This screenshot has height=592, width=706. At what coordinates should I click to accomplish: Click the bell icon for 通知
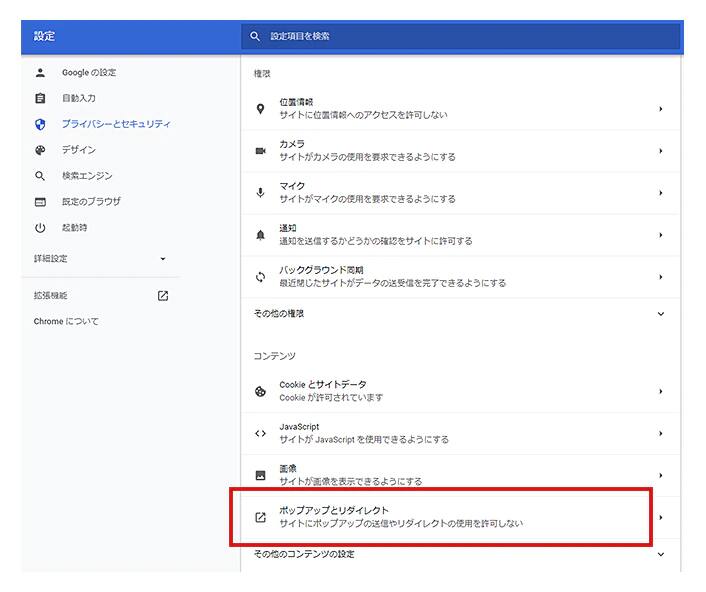point(260,235)
